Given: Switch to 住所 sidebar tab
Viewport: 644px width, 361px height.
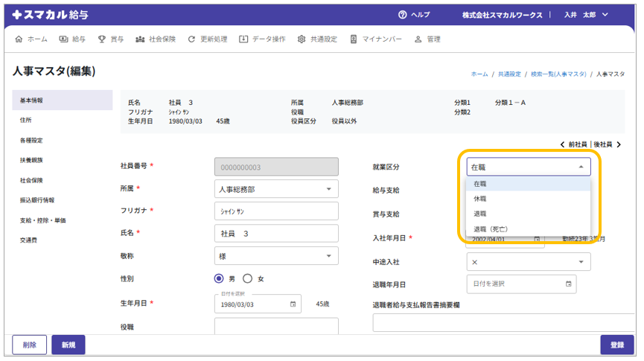Looking at the screenshot, I should 26,120.
